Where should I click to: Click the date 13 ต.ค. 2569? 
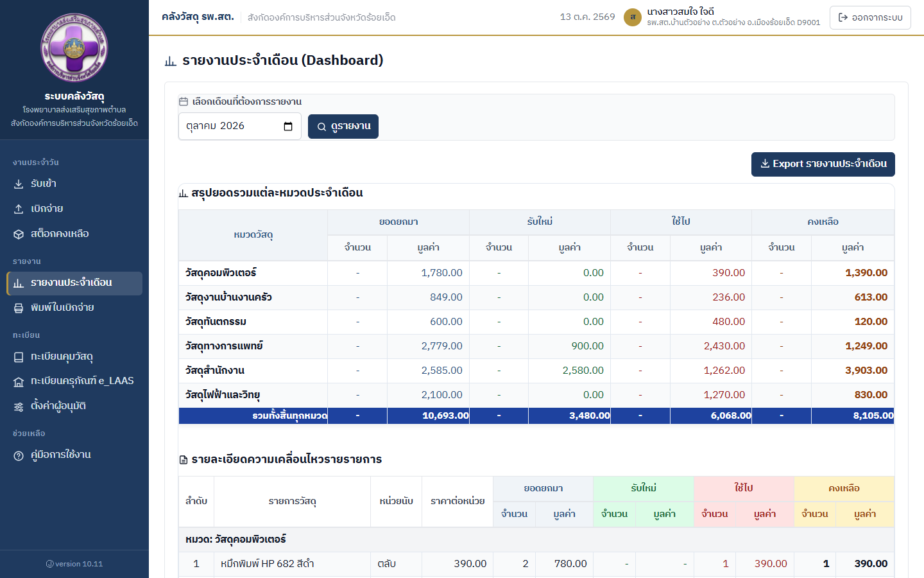click(587, 17)
